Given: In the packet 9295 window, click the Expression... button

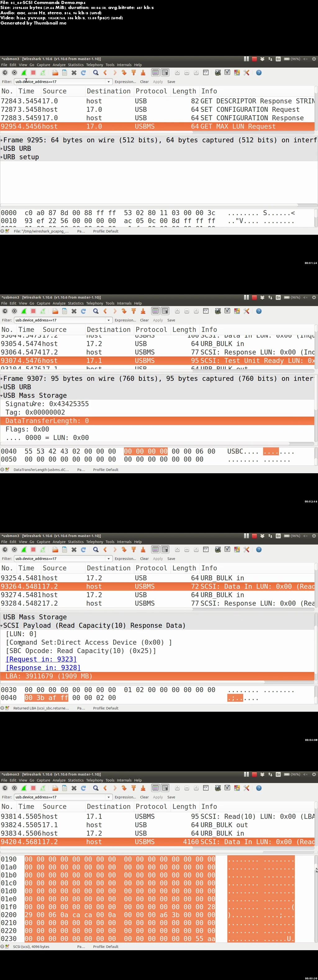Looking at the screenshot, I should pyautogui.click(x=125, y=82).
